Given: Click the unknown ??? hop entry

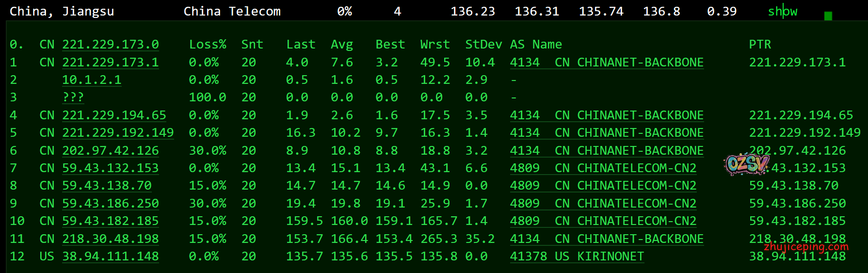Looking at the screenshot, I should (73, 97).
